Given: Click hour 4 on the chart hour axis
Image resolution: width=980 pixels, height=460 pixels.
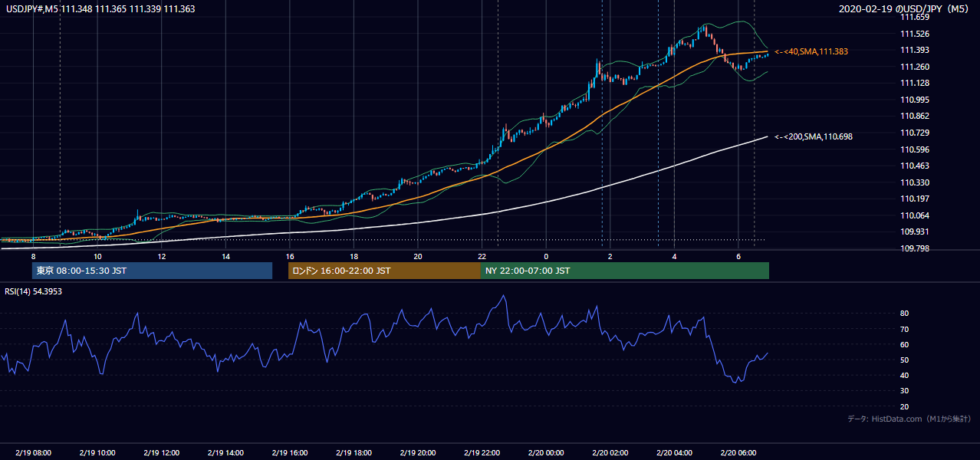Looking at the screenshot, I should [x=674, y=256].
